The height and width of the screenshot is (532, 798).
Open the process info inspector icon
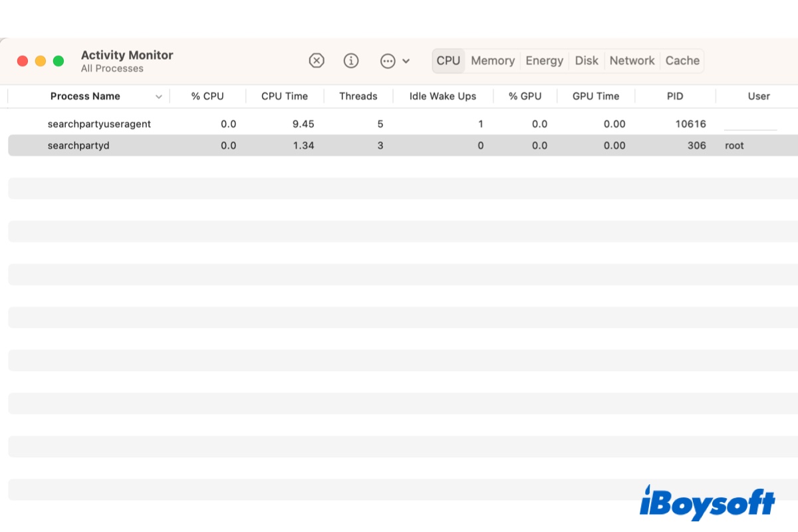coord(351,61)
